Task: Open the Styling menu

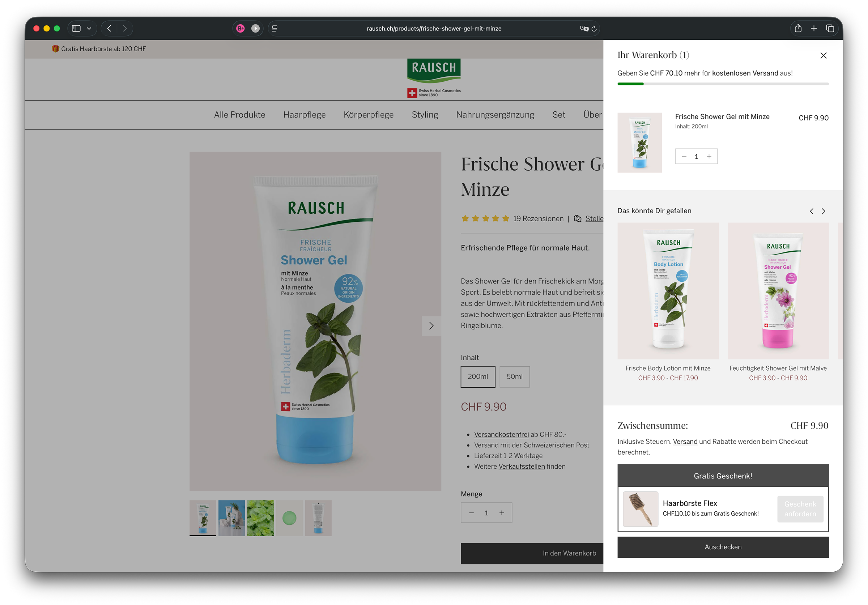Action: (x=425, y=115)
